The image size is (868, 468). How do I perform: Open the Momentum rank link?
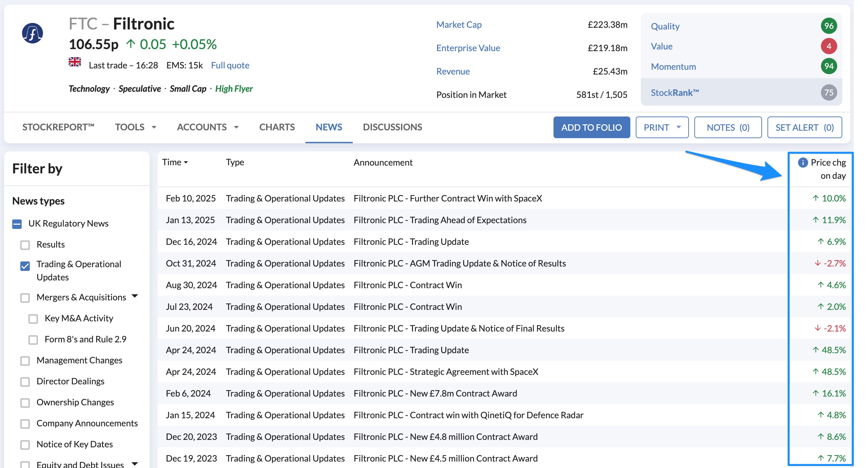coord(673,67)
